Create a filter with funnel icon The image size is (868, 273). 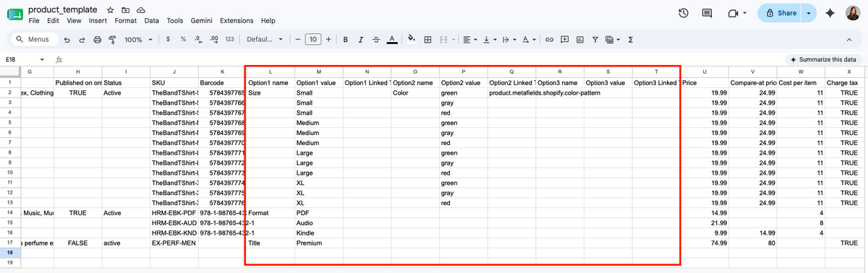(595, 39)
